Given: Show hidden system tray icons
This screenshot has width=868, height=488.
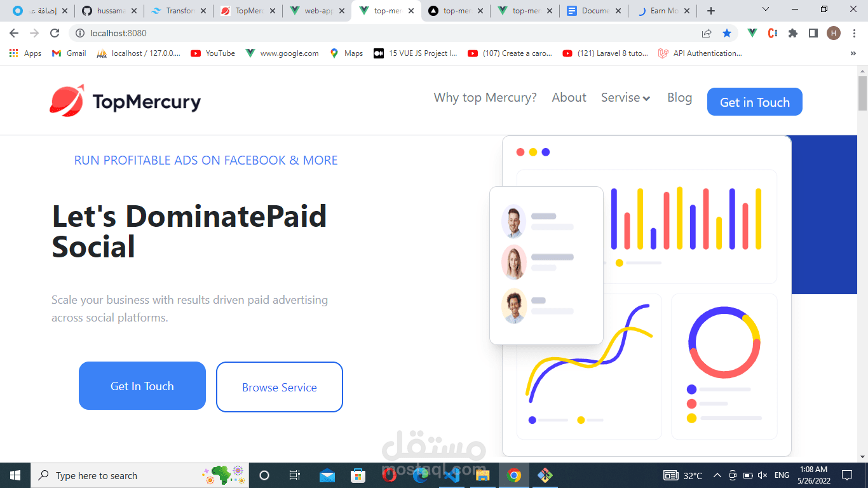Looking at the screenshot, I should pyautogui.click(x=717, y=475).
